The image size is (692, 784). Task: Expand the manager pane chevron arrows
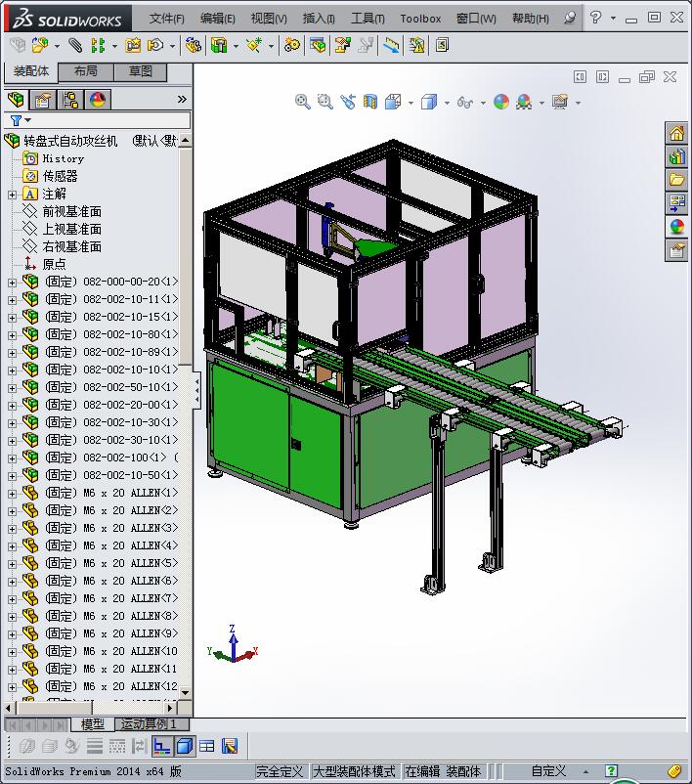[182, 100]
